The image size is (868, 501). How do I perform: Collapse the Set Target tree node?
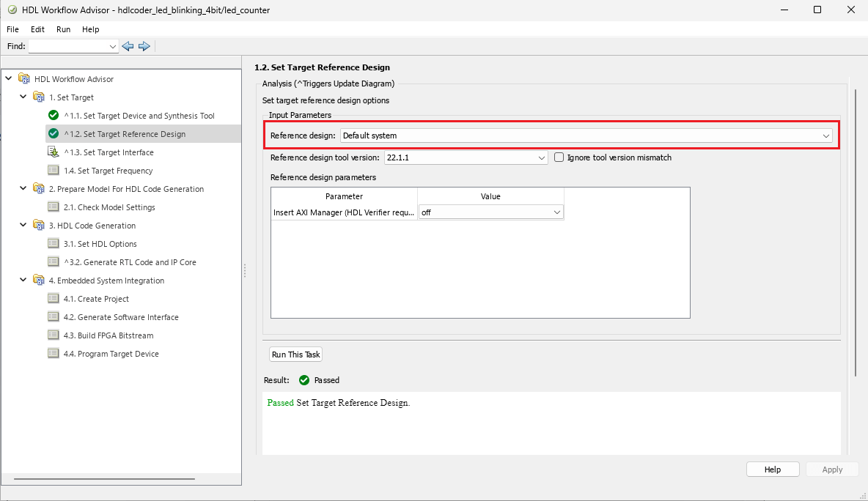[23, 97]
